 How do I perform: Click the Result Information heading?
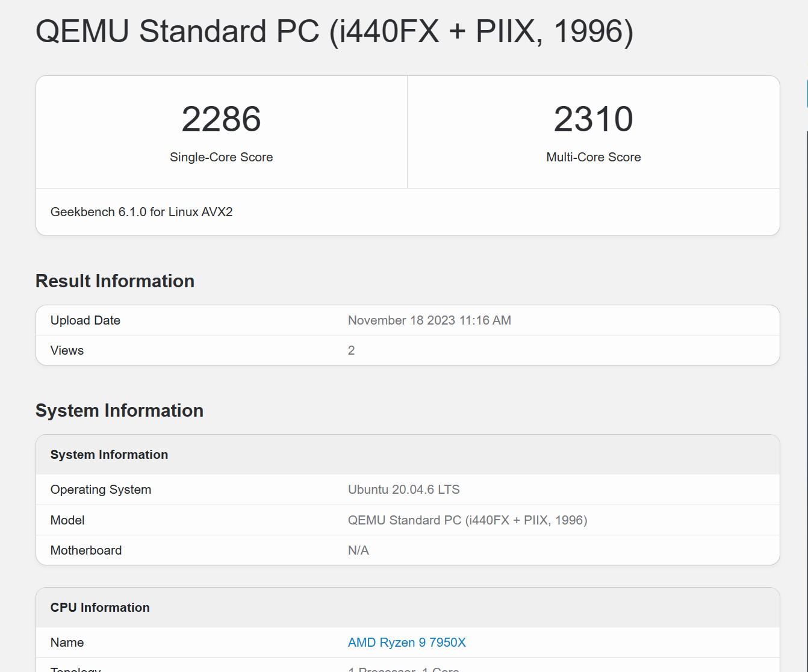pyautogui.click(x=115, y=281)
